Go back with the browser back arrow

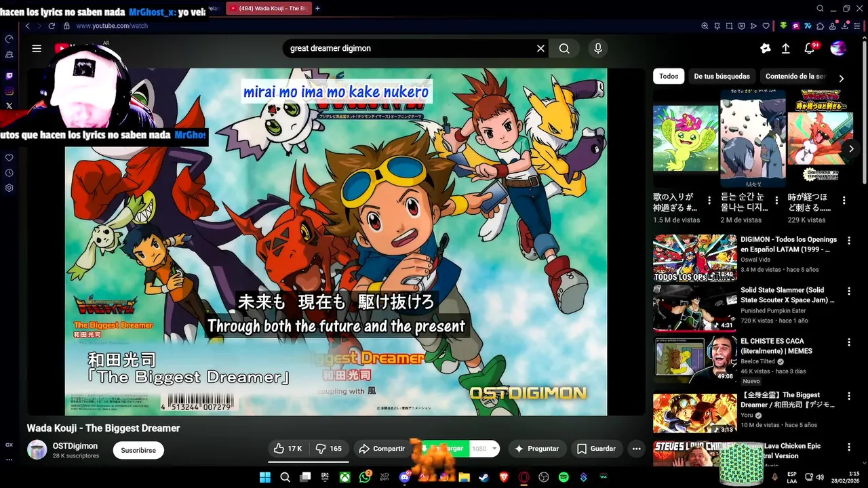(28, 26)
